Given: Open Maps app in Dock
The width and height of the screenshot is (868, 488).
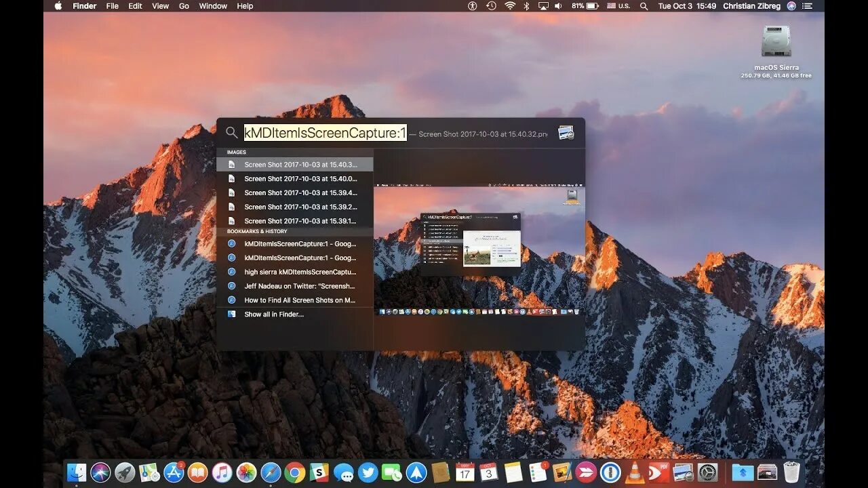Looking at the screenshot, I should click(x=149, y=472).
